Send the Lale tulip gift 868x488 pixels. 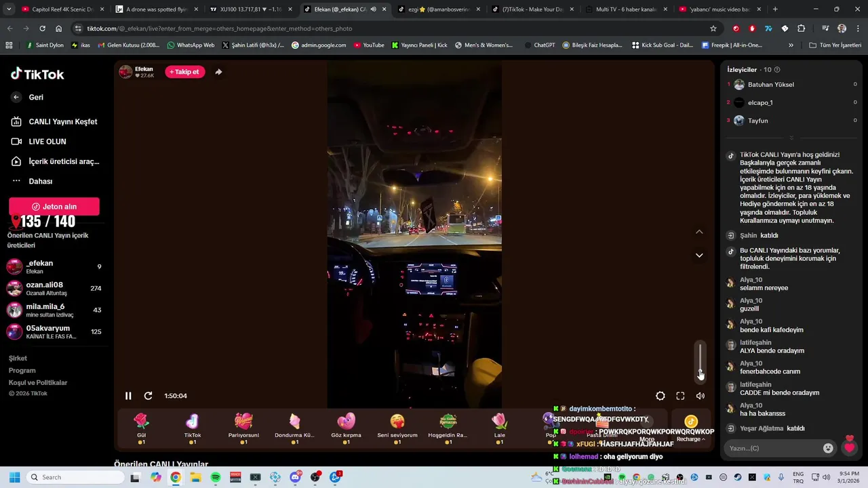499,428
